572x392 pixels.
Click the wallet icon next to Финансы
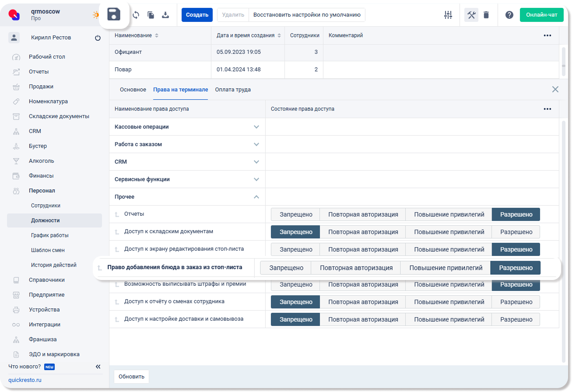click(x=16, y=176)
